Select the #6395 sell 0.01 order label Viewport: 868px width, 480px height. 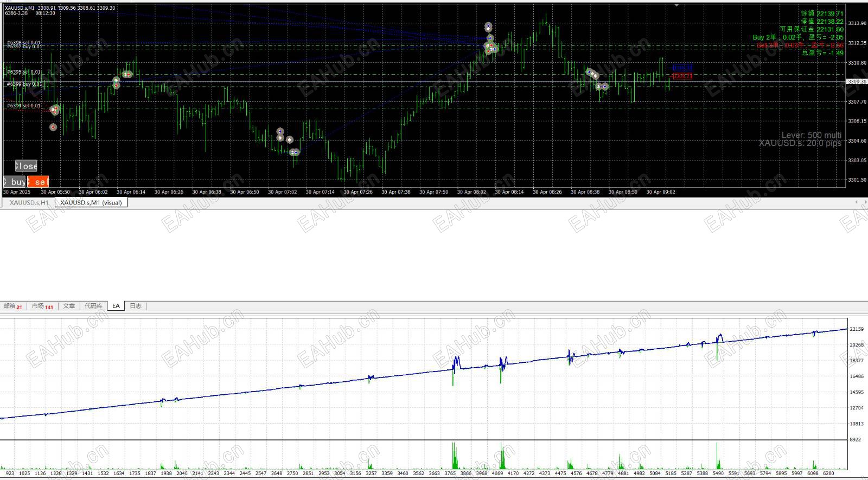[x=23, y=72]
